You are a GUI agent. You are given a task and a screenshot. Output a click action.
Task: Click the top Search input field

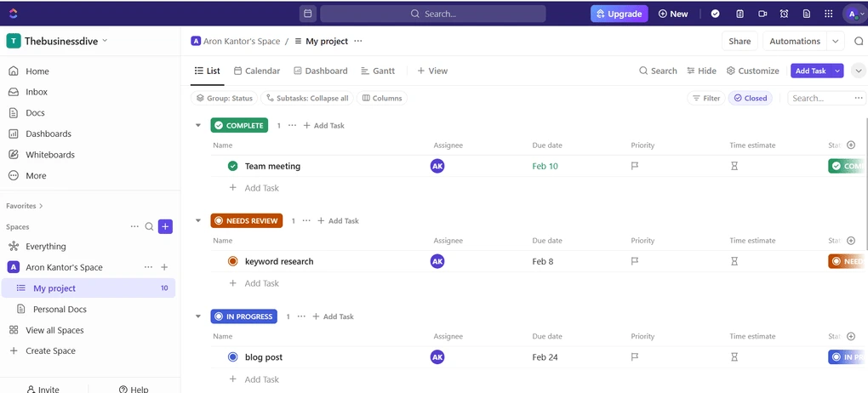pos(433,14)
